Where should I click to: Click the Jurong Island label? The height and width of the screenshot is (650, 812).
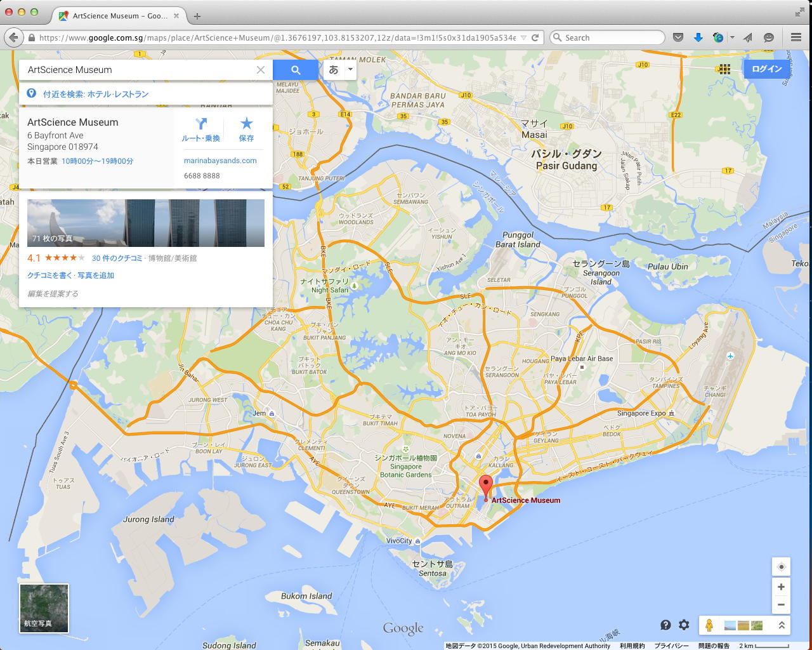click(x=148, y=519)
